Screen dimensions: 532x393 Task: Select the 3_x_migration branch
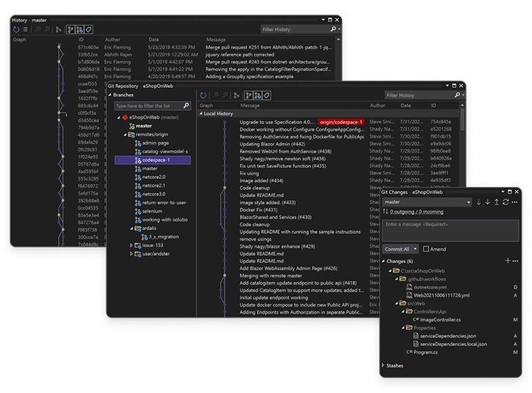[164, 237]
